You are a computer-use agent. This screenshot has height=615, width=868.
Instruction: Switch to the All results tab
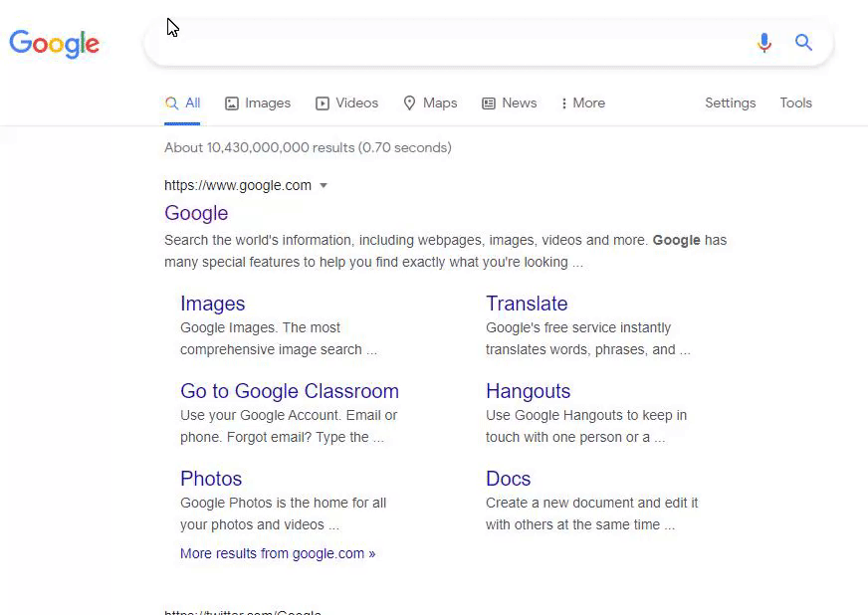click(x=182, y=102)
